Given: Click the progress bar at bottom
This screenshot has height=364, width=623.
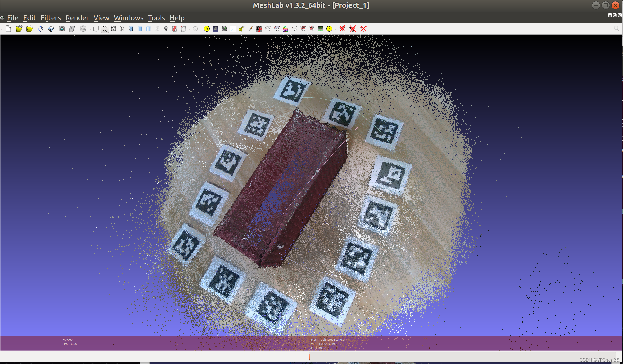Looking at the screenshot, I should pyautogui.click(x=462, y=356).
